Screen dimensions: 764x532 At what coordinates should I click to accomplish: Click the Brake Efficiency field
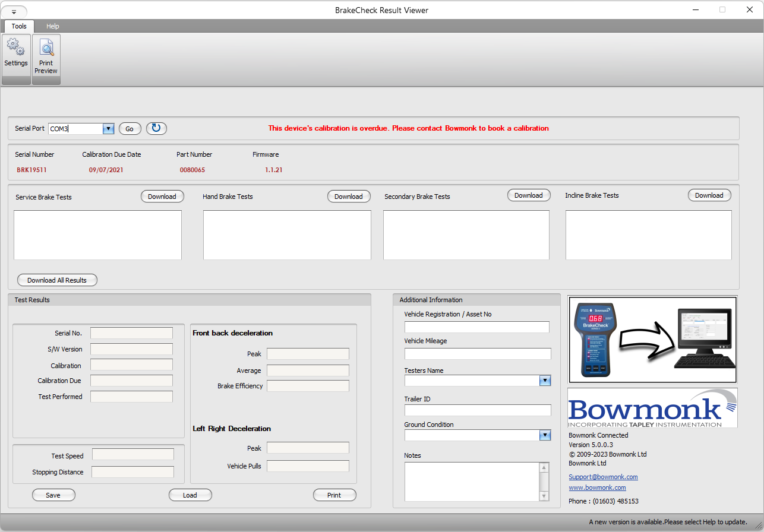point(308,386)
